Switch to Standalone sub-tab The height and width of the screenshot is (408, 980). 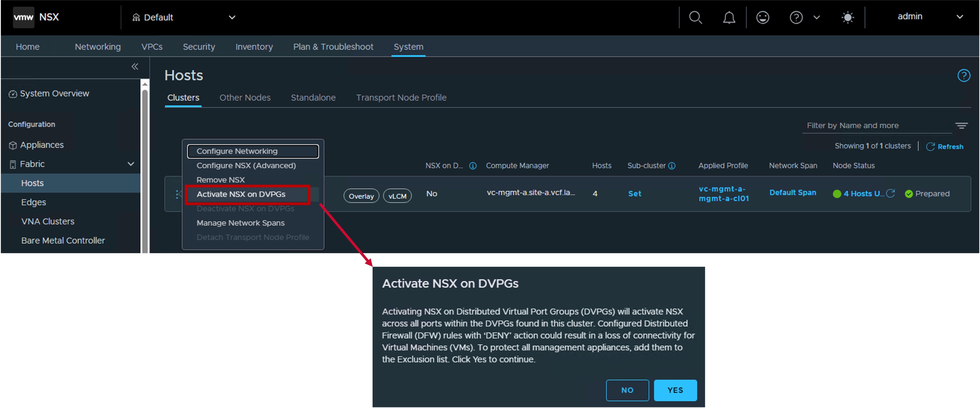(313, 98)
